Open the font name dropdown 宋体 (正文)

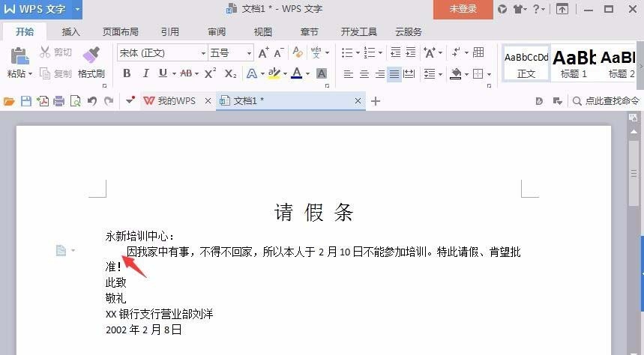pyautogui.click(x=161, y=53)
